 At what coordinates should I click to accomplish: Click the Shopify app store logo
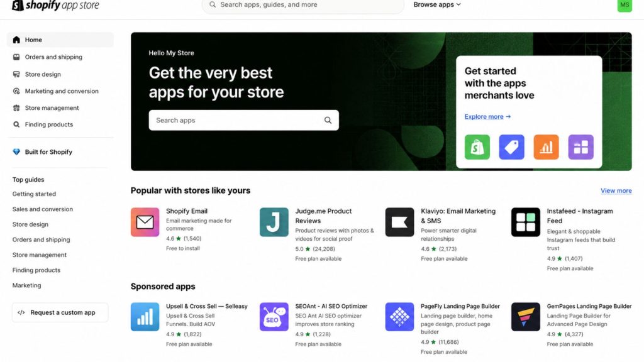tap(55, 5)
